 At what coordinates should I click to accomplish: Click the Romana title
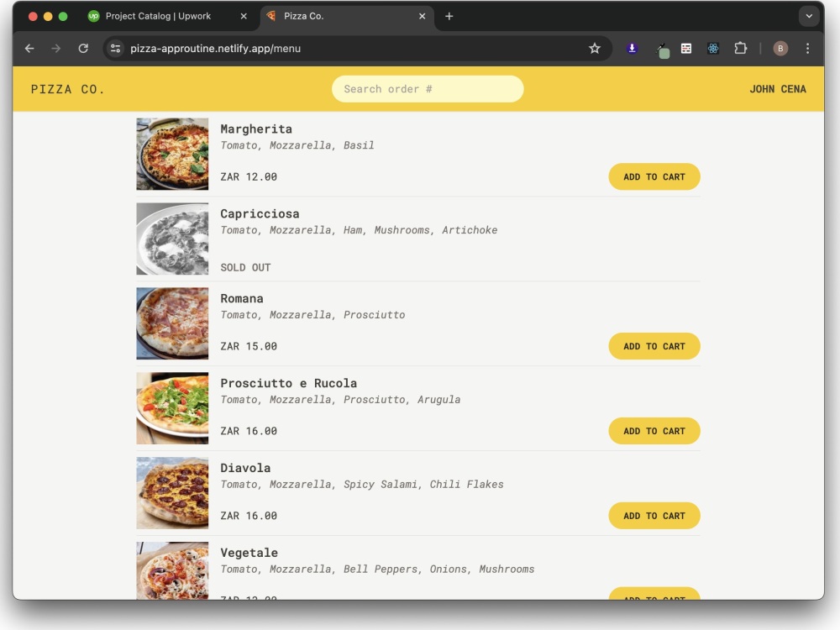[x=242, y=298]
